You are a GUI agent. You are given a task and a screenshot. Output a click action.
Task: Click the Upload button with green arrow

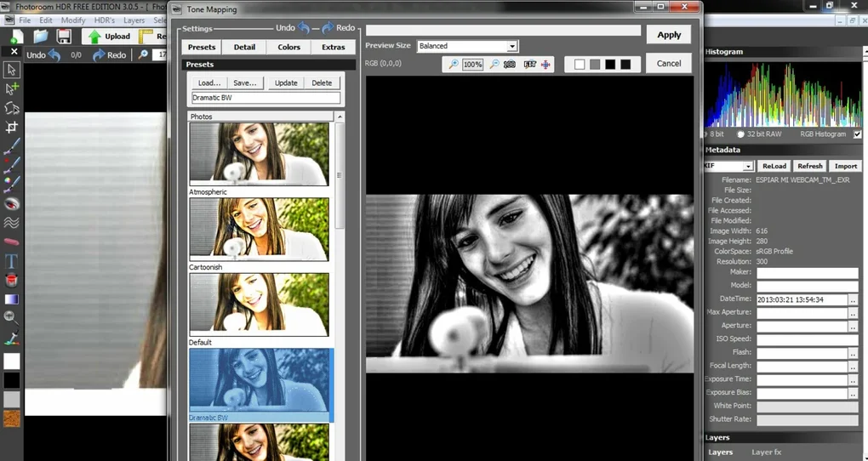tap(109, 37)
